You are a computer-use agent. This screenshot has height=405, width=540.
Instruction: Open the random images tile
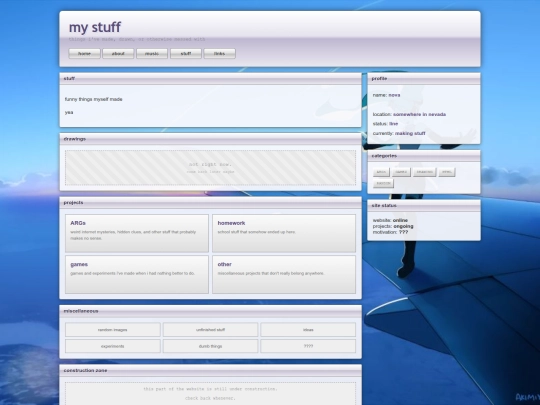click(113, 330)
